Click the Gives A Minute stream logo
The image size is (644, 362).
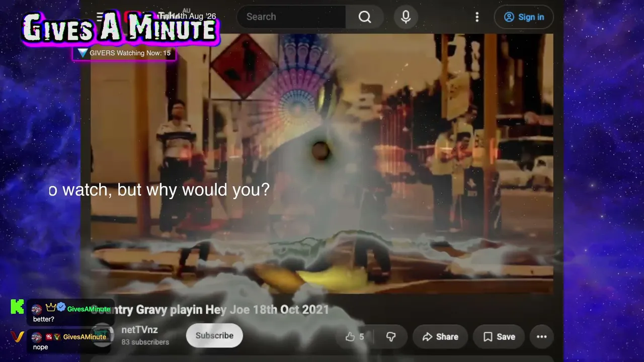coord(120,28)
